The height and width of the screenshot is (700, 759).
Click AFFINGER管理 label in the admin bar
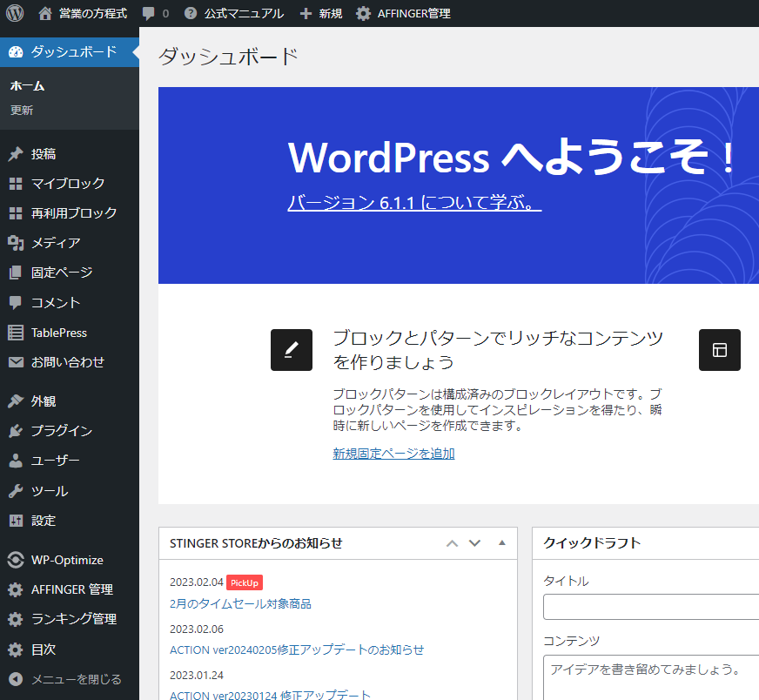coord(413,14)
